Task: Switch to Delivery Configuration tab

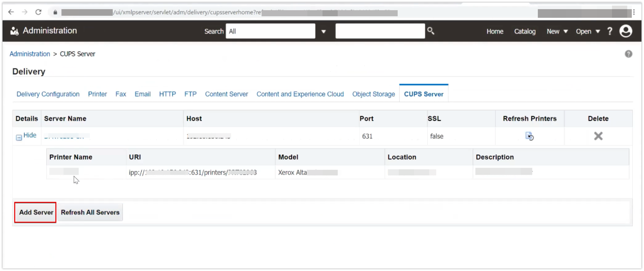Action: (x=48, y=94)
